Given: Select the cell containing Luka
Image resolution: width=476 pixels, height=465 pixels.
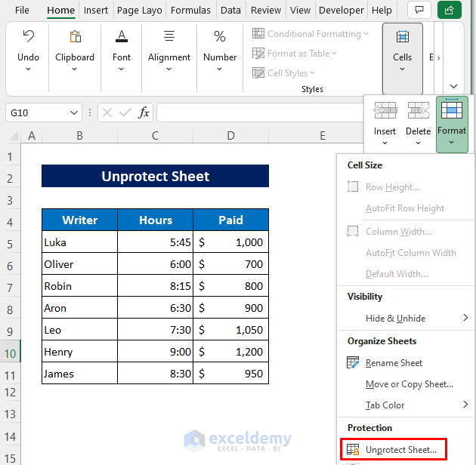Looking at the screenshot, I should point(79,242).
